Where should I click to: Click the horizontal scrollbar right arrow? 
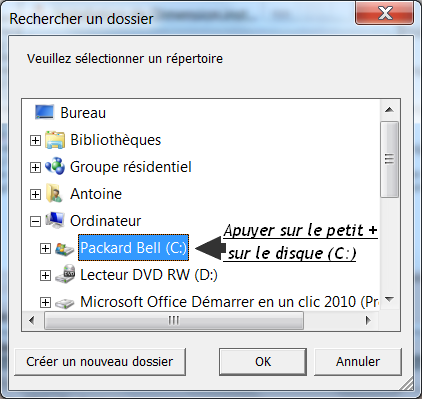pos(368,321)
